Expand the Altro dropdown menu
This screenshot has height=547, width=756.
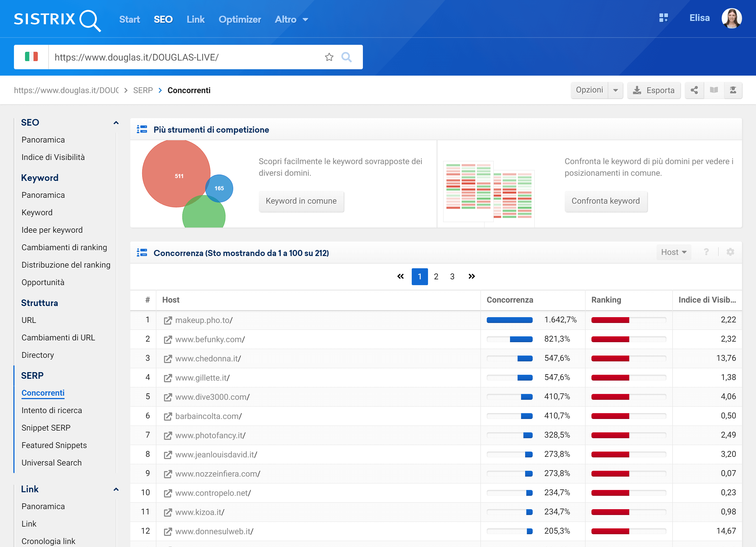pos(292,19)
